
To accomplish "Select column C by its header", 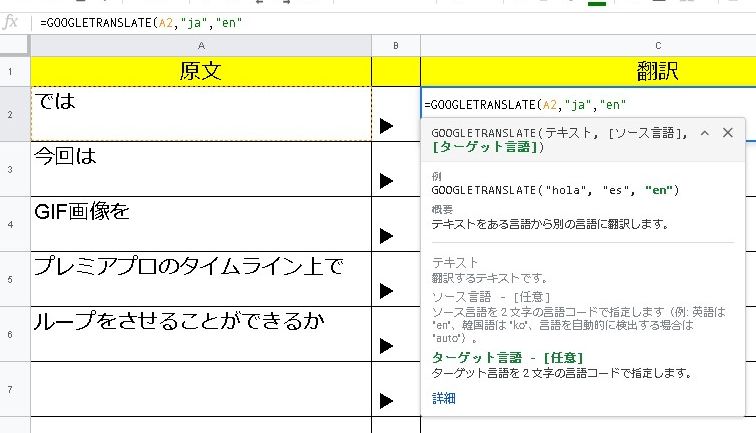I will point(588,46).
